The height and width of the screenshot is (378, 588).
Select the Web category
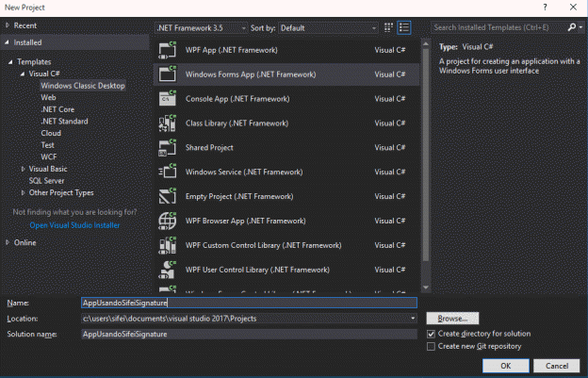coord(48,97)
